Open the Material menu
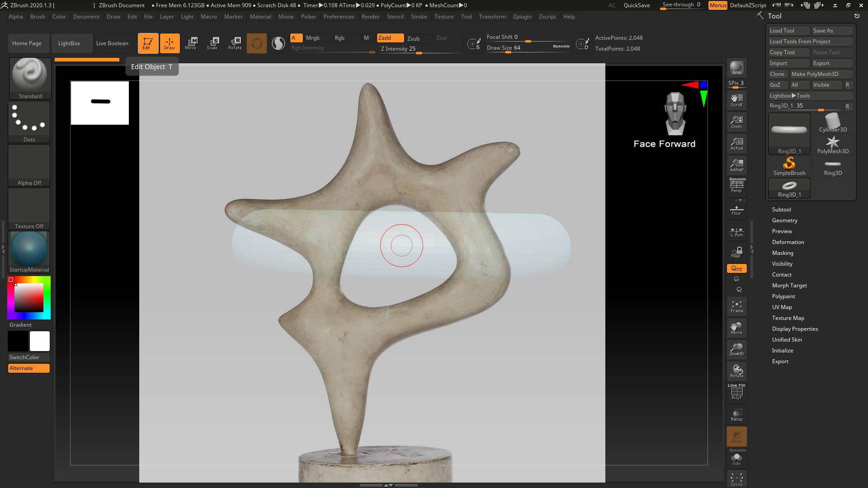Viewport: 868px width, 488px height. pos(260,17)
